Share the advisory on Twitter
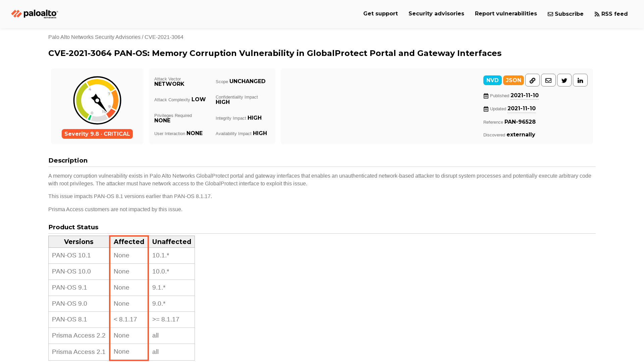The width and height of the screenshot is (644, 362). pos(564,80)
